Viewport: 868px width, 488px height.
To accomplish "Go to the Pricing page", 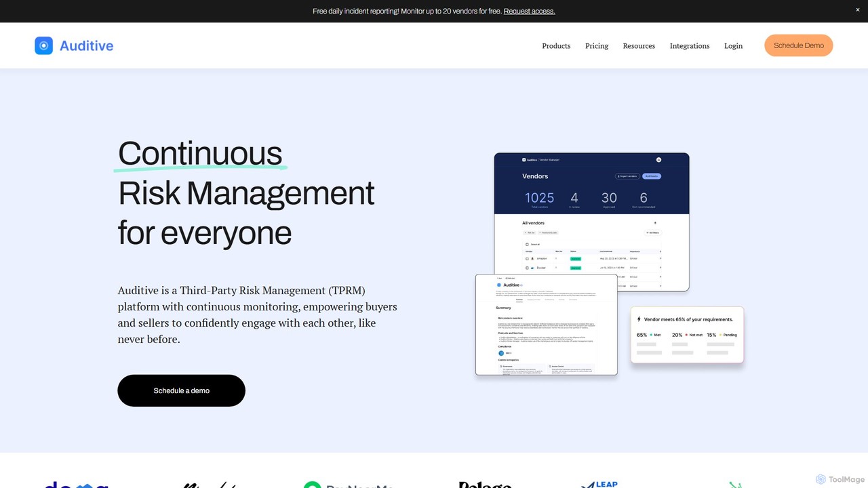I will (597, 46).
